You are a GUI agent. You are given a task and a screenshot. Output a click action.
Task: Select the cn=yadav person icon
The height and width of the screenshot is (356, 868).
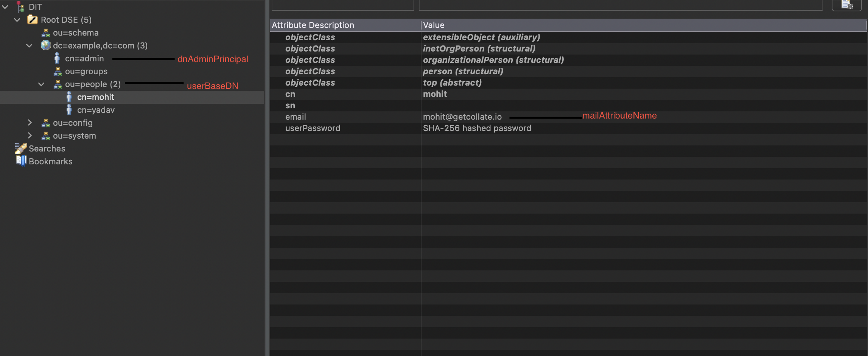69,109
